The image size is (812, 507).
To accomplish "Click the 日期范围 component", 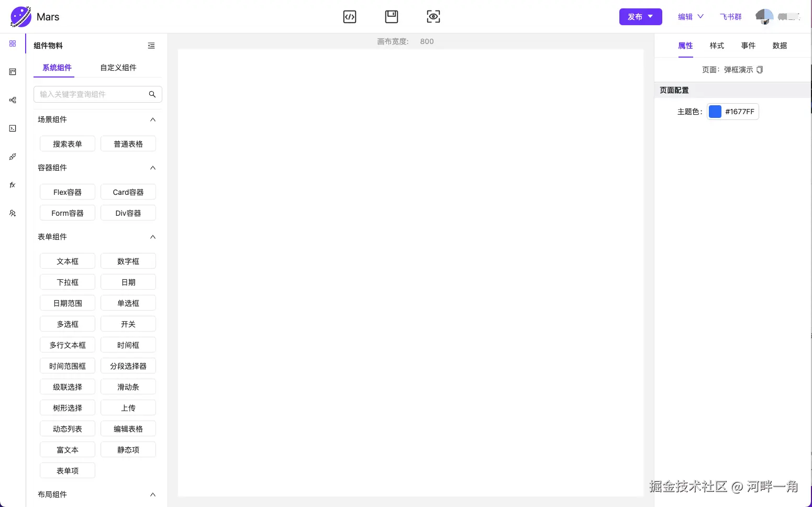I will tap(68, 303).
